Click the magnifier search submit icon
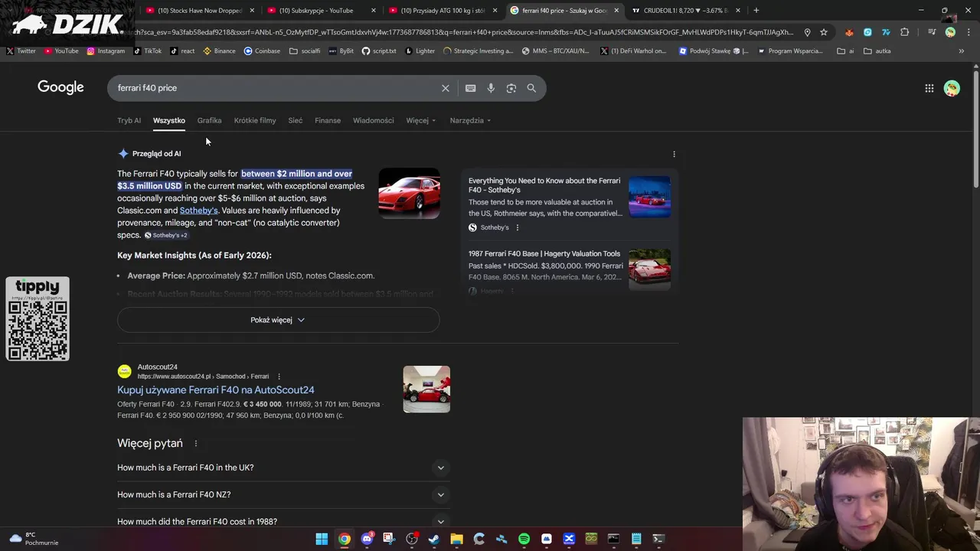 pos(531,88)
